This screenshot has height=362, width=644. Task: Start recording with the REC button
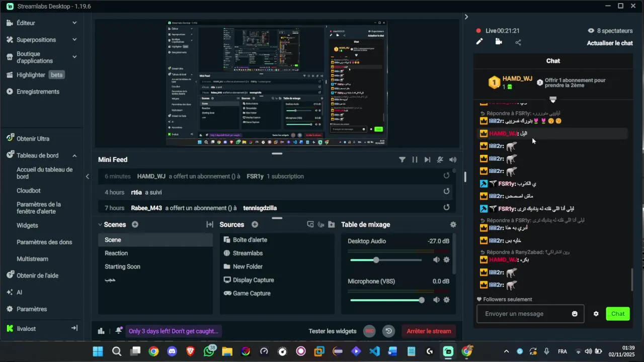click(370, 331)
